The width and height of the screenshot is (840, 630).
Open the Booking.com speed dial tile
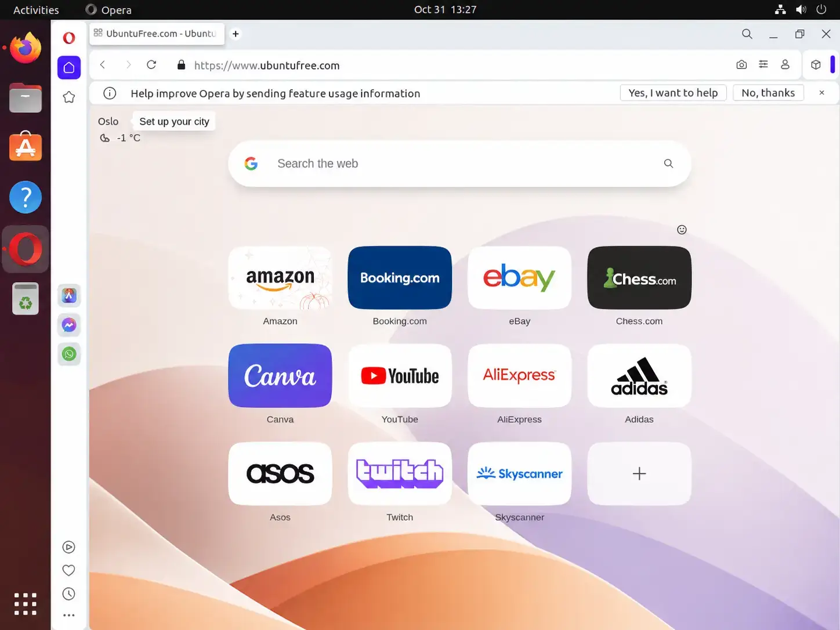400,278
